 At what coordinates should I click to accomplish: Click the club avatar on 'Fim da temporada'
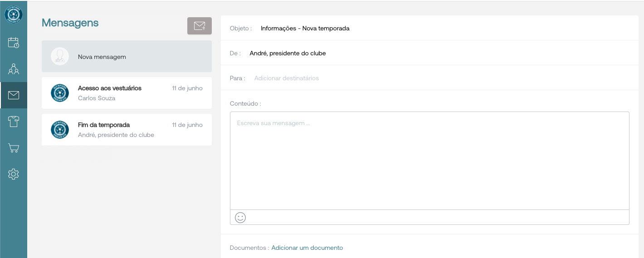[x=60, y=130]
